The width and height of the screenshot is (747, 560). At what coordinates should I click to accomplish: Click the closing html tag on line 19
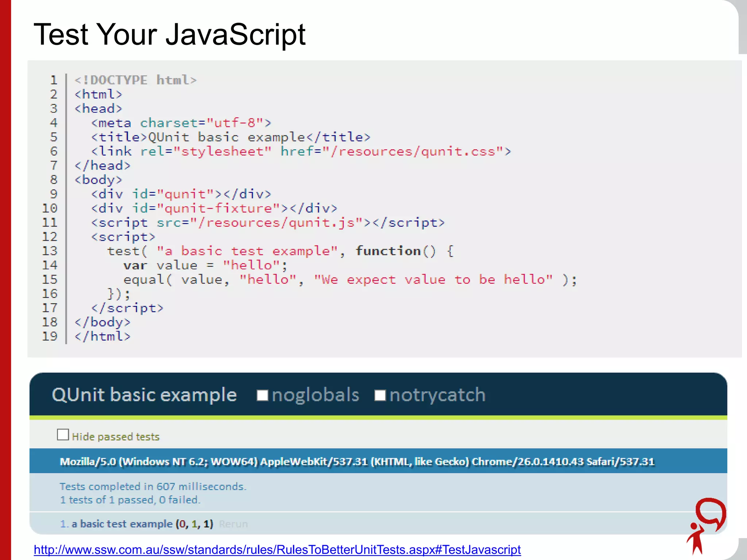[102, 337]
